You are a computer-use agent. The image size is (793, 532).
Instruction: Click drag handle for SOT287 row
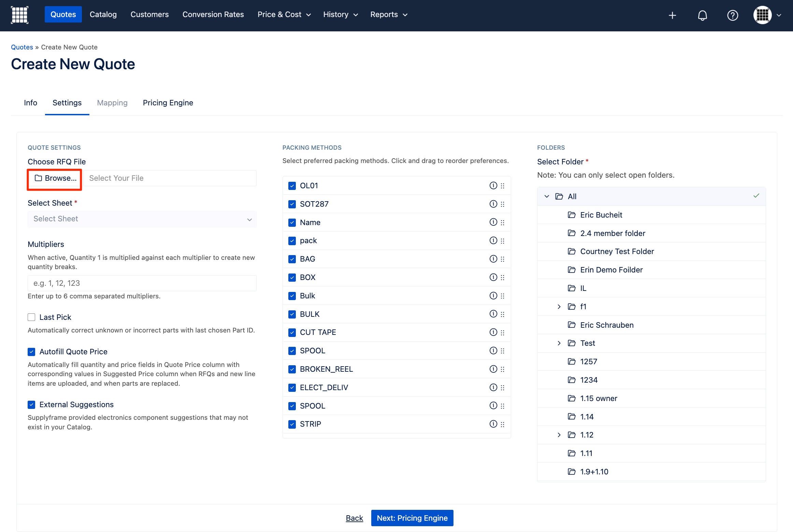point(502,204)
